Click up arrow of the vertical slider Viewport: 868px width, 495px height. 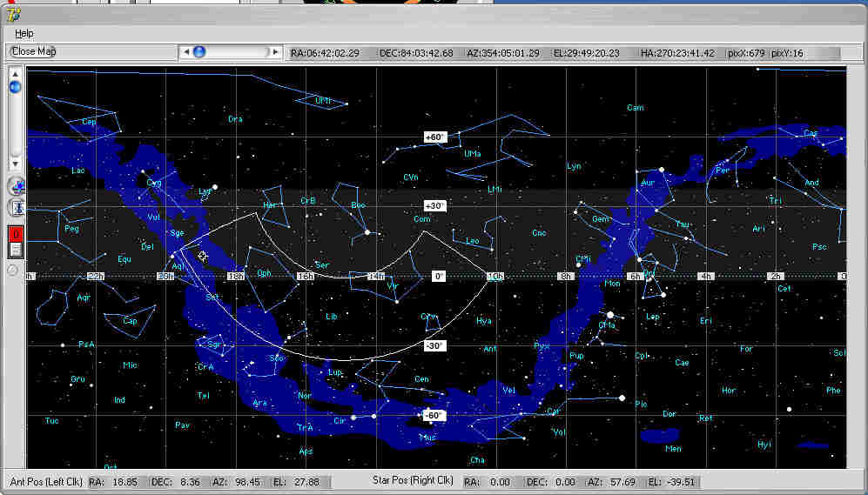pos(15,74)
